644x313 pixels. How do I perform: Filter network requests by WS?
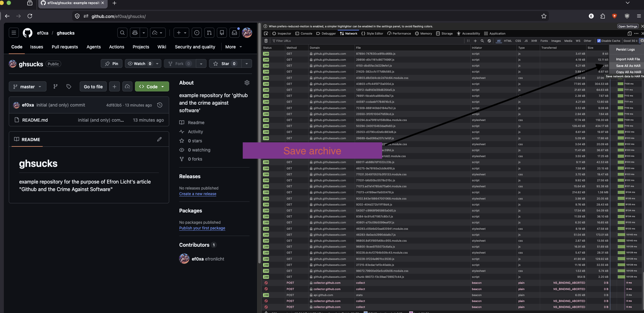point(578,41)
